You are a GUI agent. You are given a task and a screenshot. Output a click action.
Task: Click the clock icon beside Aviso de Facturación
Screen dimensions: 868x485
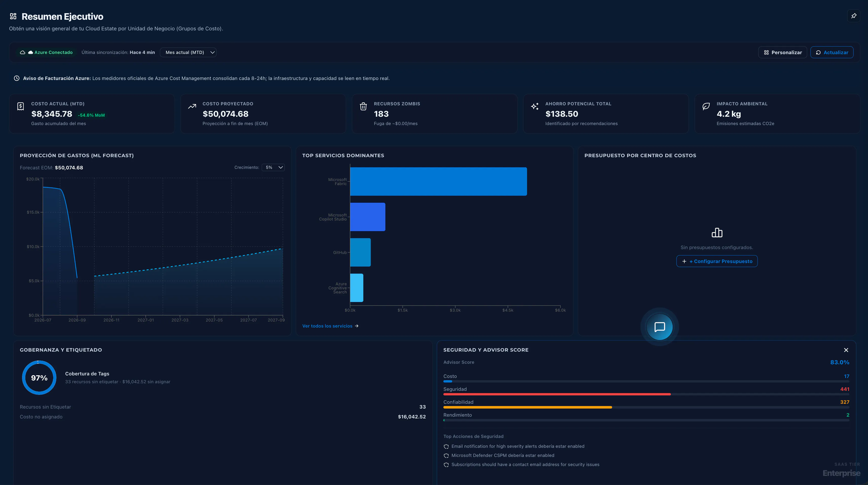16,78
